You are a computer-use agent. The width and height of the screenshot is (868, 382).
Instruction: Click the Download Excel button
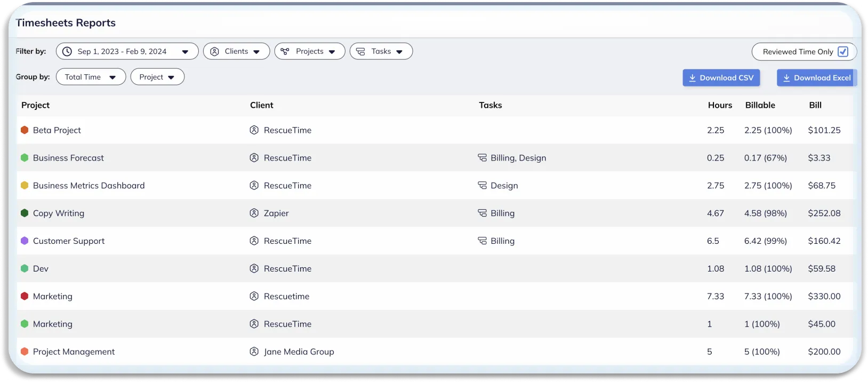point(816,78)
